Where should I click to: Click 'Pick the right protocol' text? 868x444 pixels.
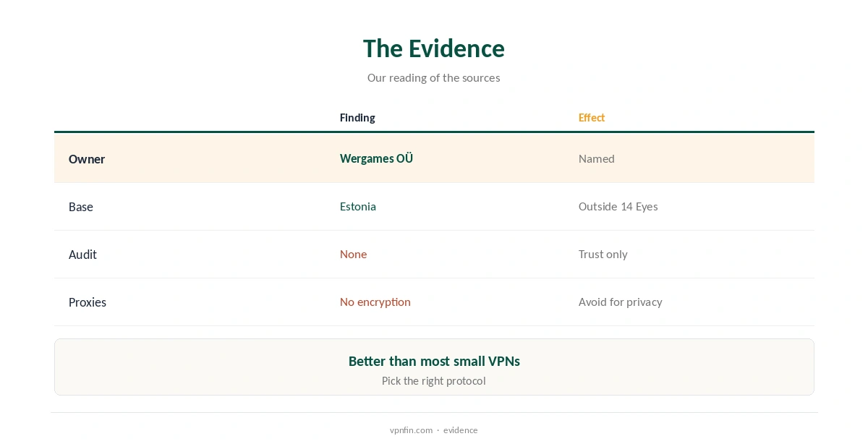coord(434,381)
